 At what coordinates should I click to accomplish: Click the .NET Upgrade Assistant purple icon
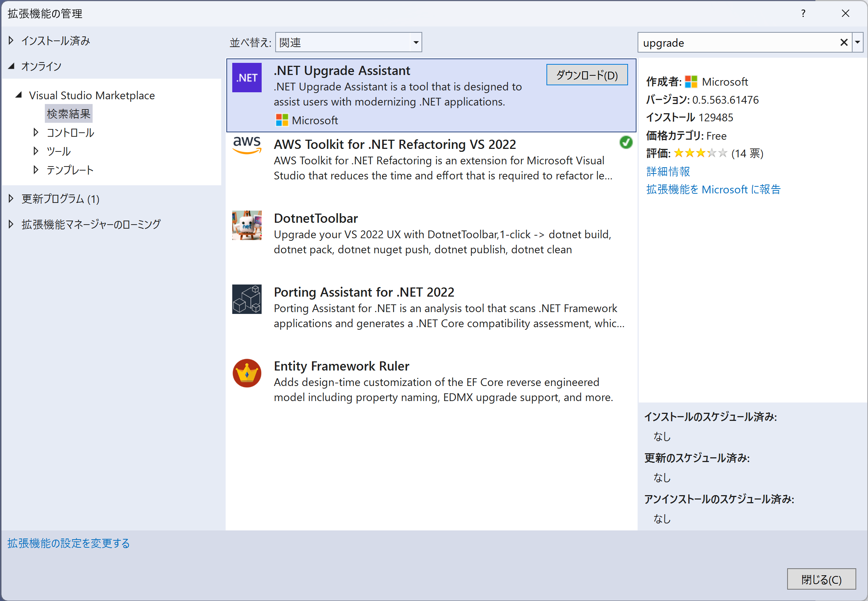click(247, 78)
